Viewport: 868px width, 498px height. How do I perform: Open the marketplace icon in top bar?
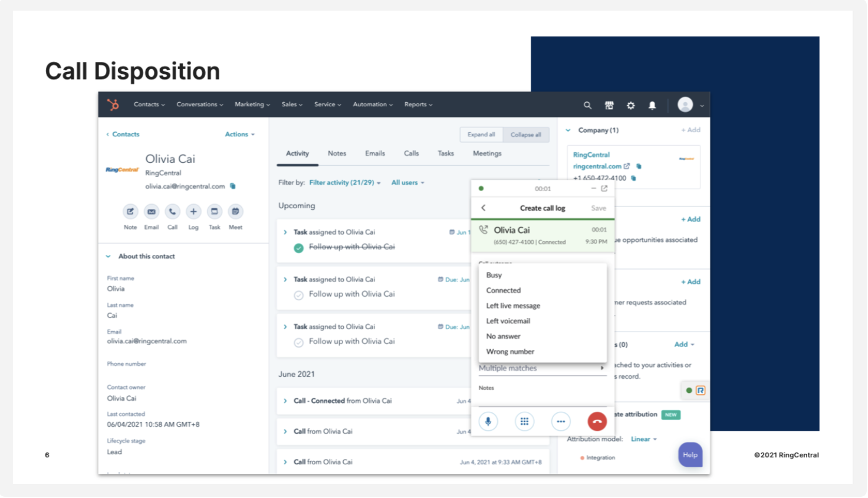pos(609,105)
